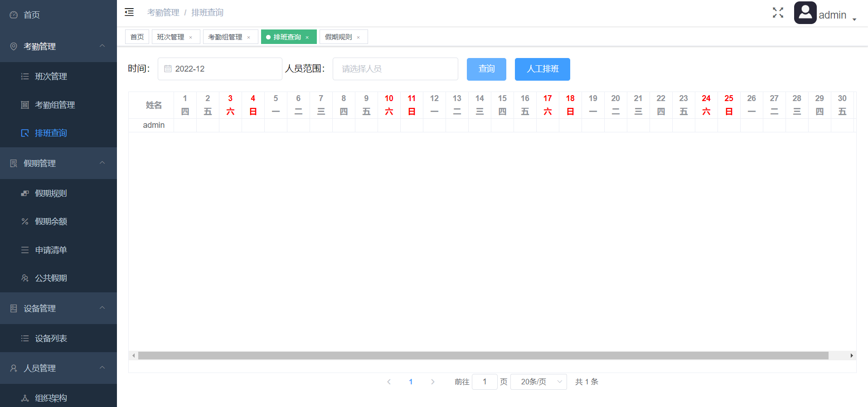Close the 假期规则 tab
This screenshot has height=407, width=868.
tap(359, 37)
